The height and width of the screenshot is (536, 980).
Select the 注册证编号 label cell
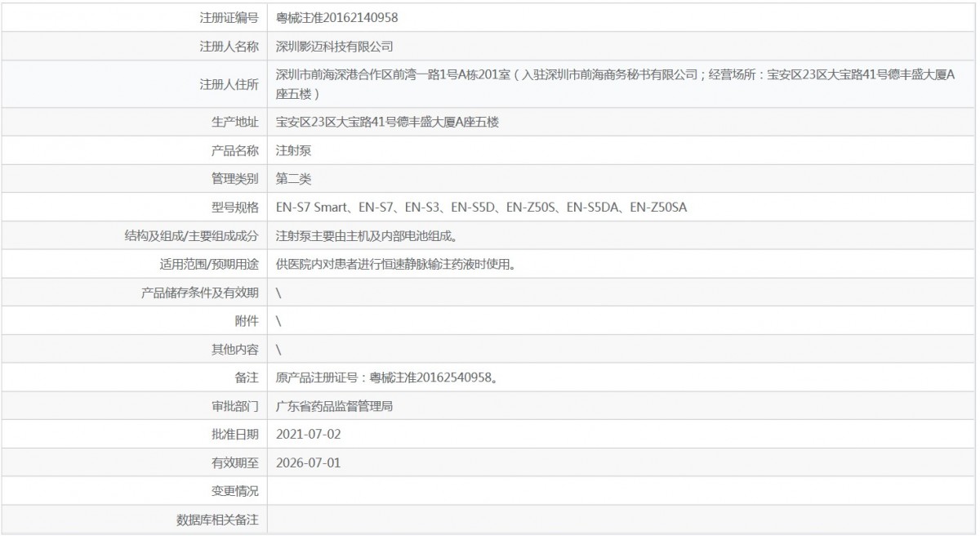click(229, 17)
